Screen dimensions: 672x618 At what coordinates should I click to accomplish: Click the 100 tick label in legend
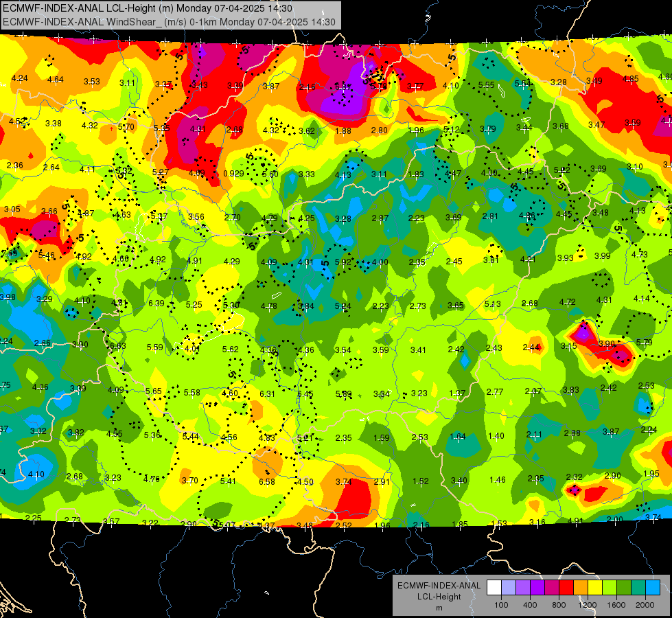tap(501, 605)
